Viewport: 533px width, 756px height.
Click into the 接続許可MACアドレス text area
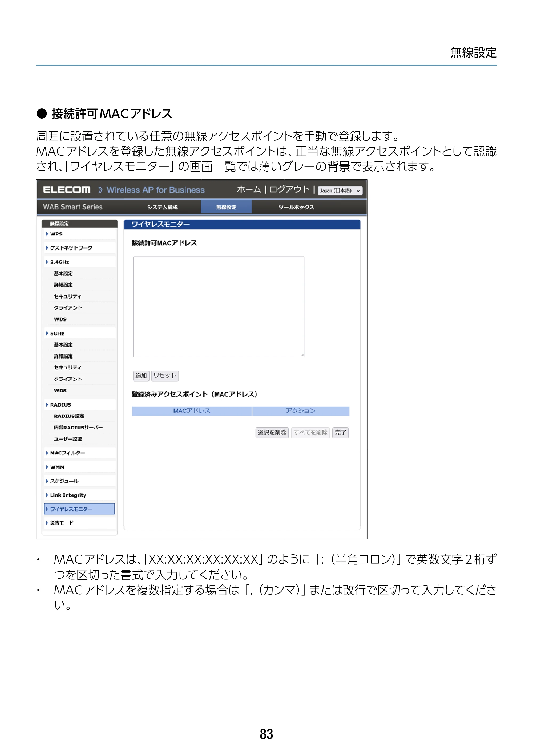[219, 307]
